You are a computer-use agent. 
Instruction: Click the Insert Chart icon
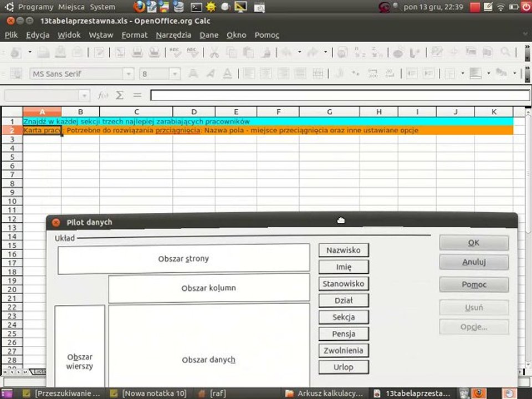[x=398, y=52]
